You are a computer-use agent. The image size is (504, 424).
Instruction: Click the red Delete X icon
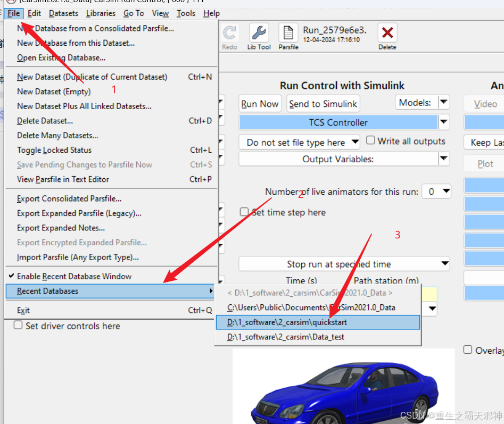(x=387, y=33)
